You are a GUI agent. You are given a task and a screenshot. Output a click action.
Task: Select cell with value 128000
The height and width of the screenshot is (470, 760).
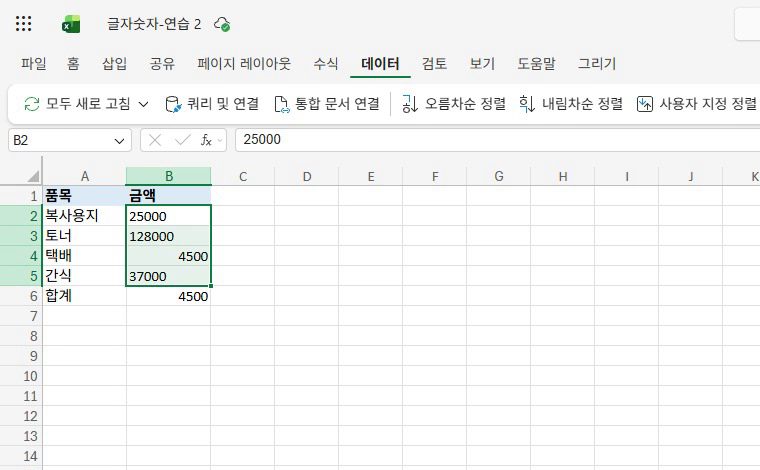[169, 236]
